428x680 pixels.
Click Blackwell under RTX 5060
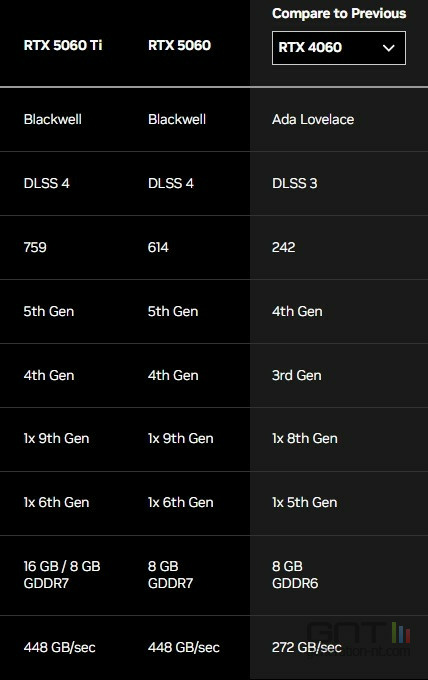click(x=177, y=119)
